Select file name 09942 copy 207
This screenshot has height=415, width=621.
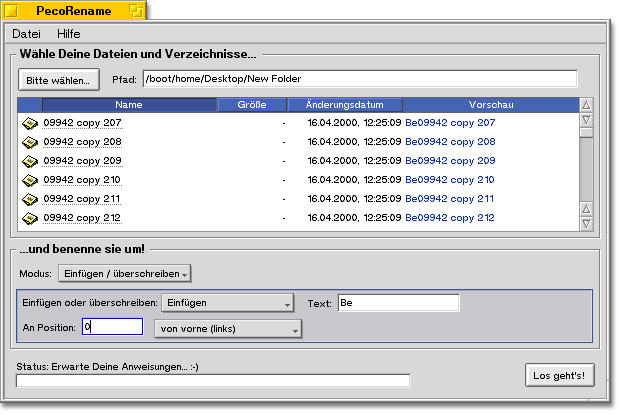pos(82,123)
